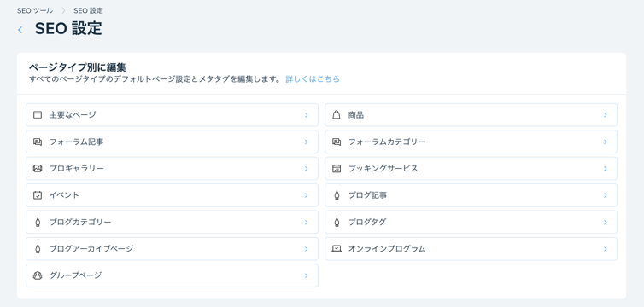
Task: Expand プロギャラリー with its chevron
Action: 306,169
